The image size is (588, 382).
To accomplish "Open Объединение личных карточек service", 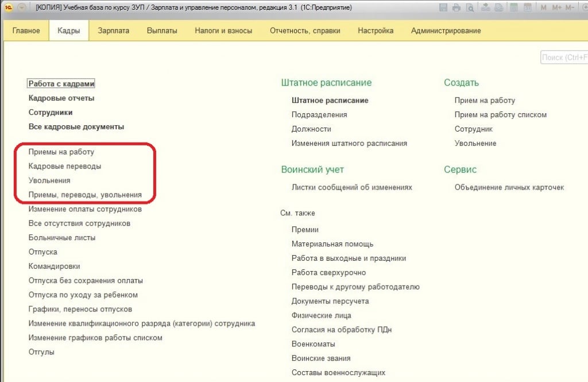I will coord(509,187).
